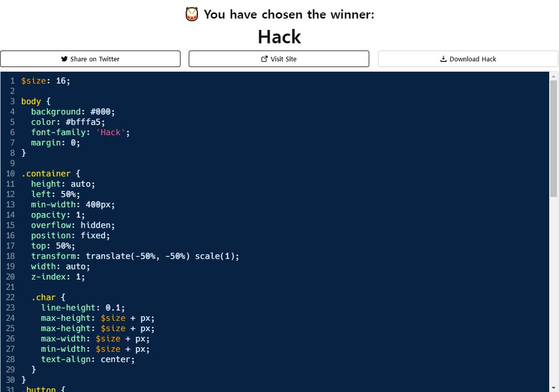Click the #bfffa5 color value
This screenshot has height=392, width=559.
(85, 122)
